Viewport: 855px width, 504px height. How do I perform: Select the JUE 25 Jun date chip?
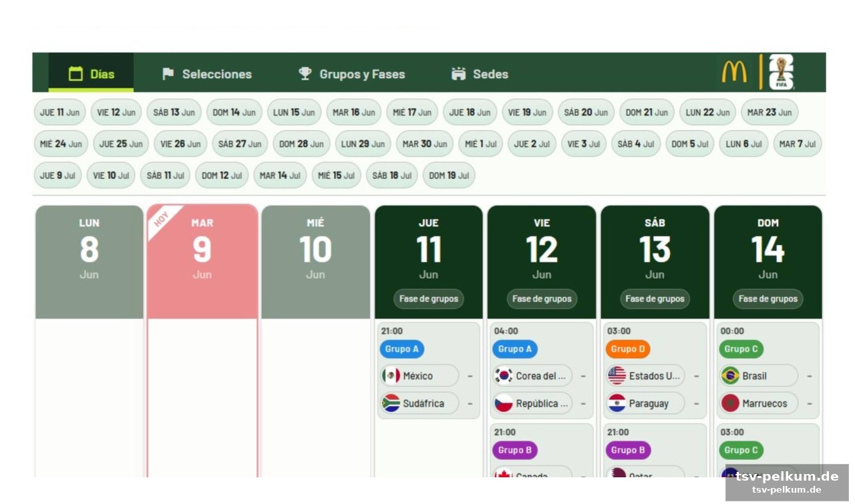pos(121,144)
